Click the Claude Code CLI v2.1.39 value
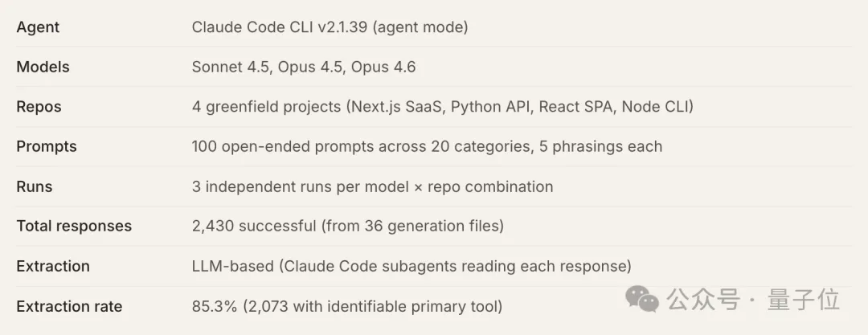The height and width of the screenshot is (335, 868). point(330,27)
